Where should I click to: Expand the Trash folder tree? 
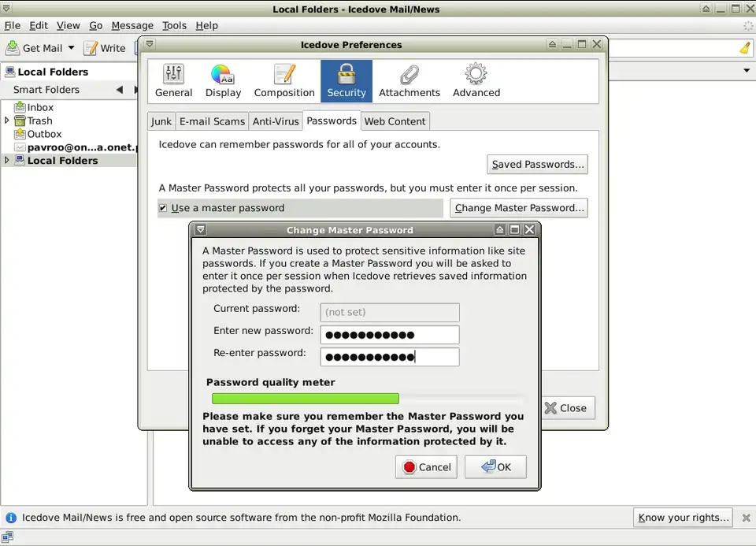[7, 121]
